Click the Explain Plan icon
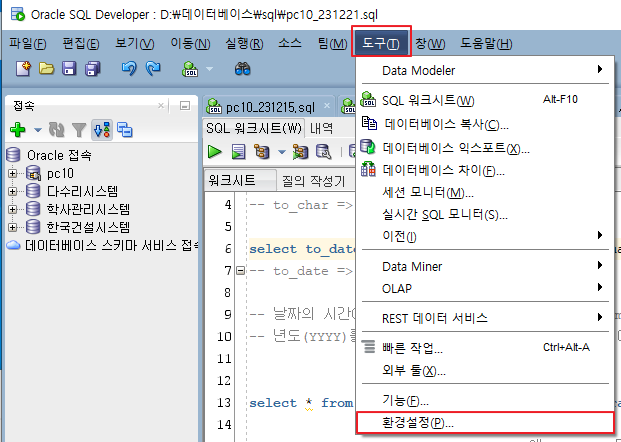Viewport: 621px width, 442px height. tap(261, 152)
